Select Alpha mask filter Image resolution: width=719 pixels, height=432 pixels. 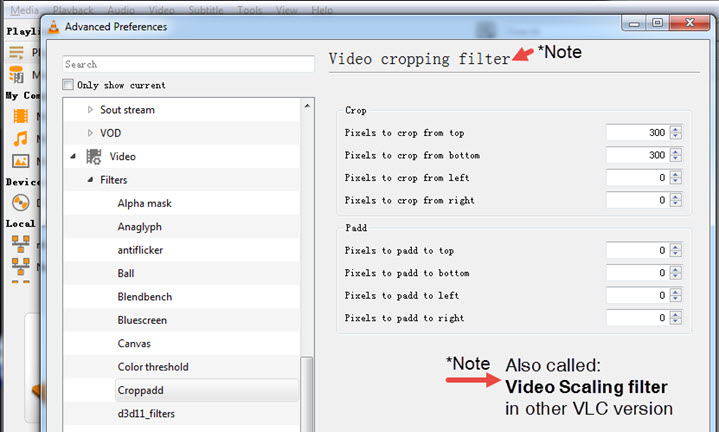tap(144, 203)
